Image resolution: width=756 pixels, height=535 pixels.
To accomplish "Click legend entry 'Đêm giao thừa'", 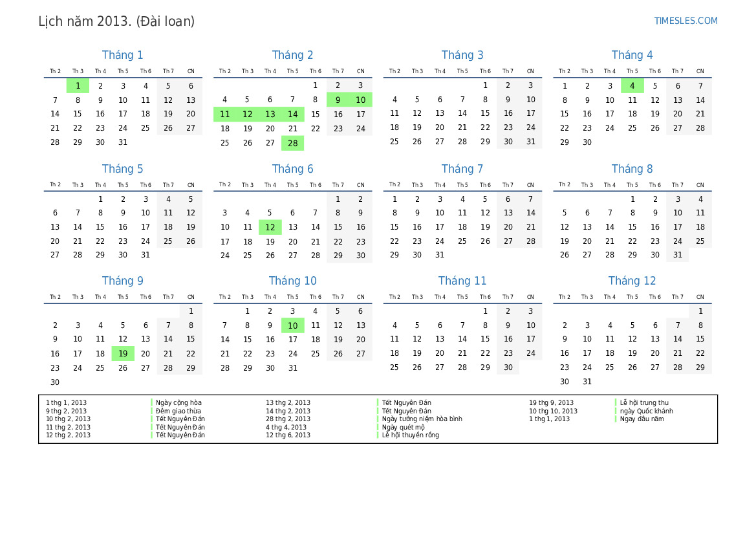I will (x=178, y=411).
